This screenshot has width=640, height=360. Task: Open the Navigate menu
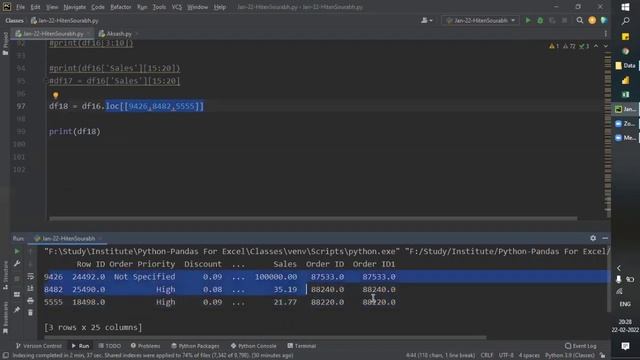pos(75,7)
